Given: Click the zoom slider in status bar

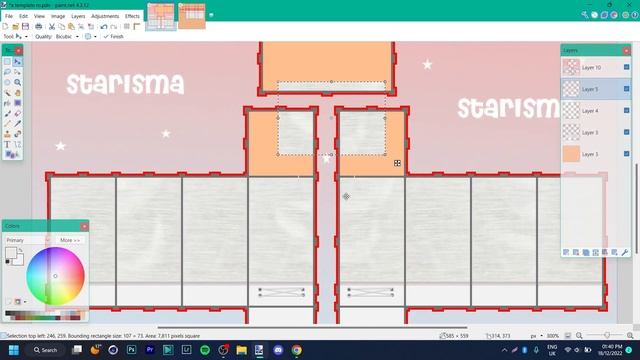Looking at the screenshot, I should [607, 336].
